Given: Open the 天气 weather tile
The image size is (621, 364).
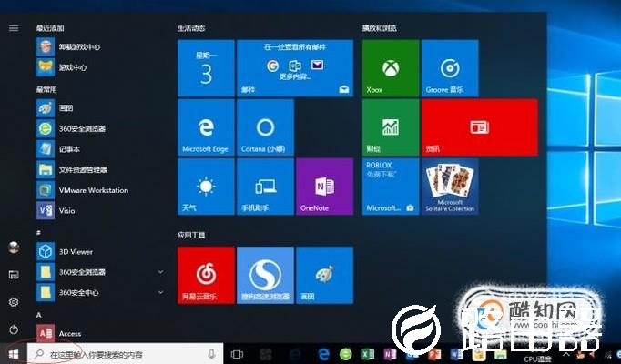Looking at the screenshot, I should point(206,187).
